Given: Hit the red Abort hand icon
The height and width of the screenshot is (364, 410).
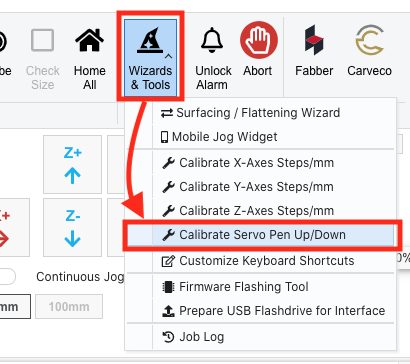Looking at the screenshot, I should (x=259, y=40).
